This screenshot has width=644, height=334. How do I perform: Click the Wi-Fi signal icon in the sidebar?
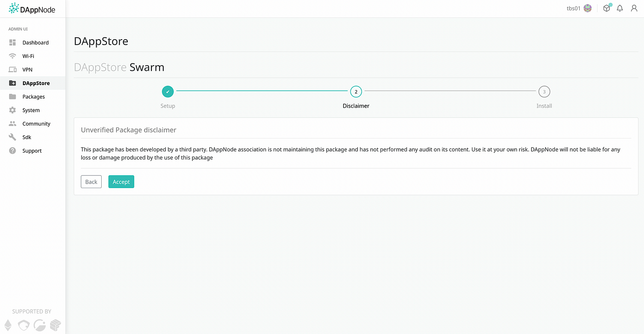[x=12, y=56]
